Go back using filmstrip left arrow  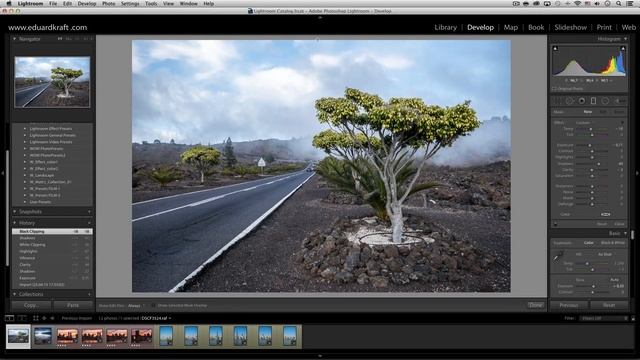pyautogui.click(x=44, y=318)
